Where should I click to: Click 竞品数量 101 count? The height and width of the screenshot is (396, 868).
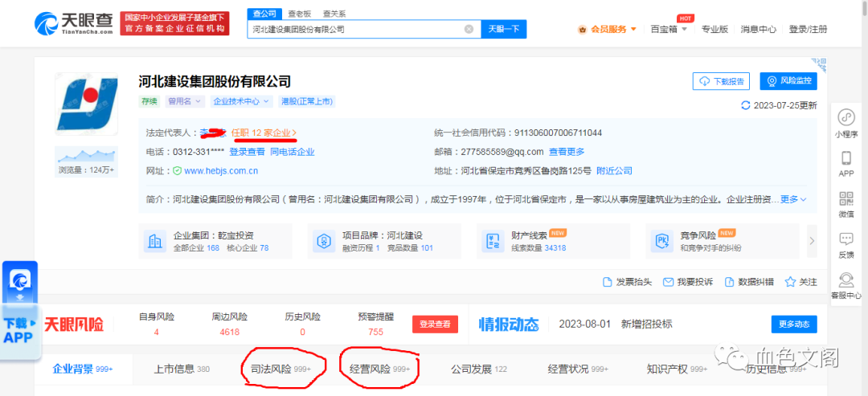410,247
